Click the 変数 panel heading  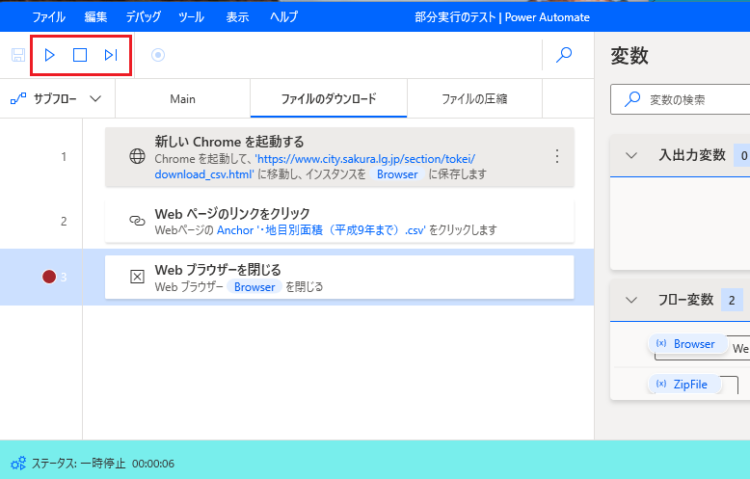[x=629, y=56]
